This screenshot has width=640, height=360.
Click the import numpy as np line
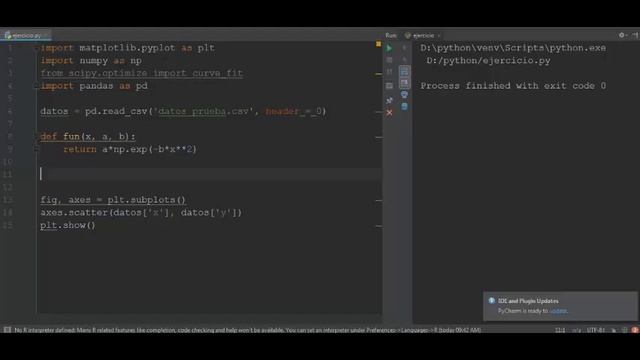91,60
